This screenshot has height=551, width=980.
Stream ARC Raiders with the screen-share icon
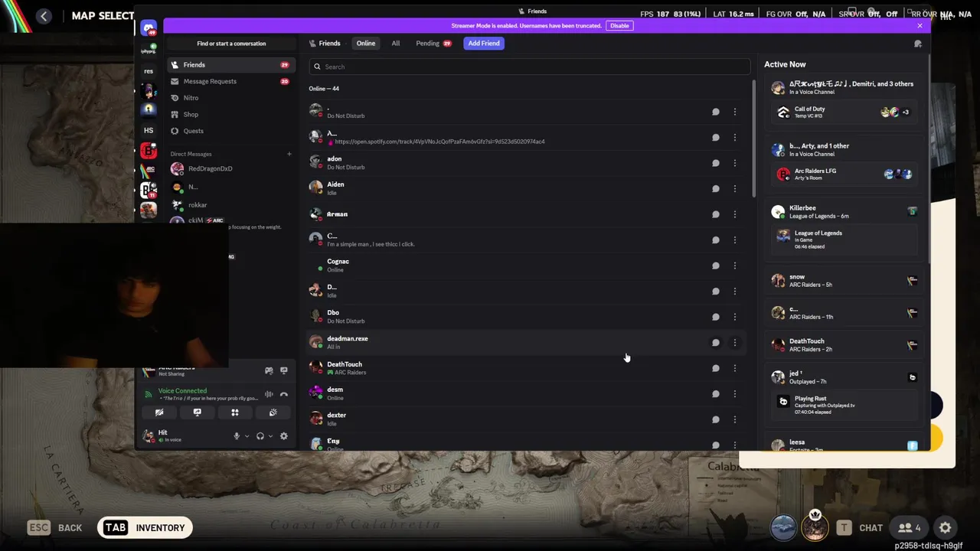(284, 370)
